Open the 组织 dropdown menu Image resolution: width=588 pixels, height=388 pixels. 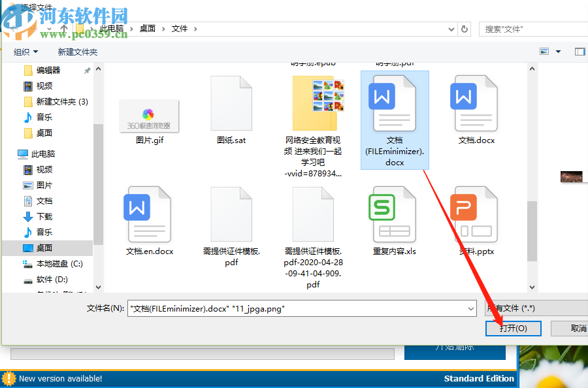(25, 51)
